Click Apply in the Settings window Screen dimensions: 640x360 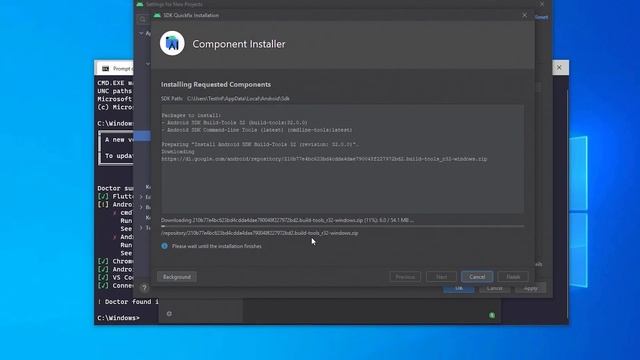tap(530, 288)
